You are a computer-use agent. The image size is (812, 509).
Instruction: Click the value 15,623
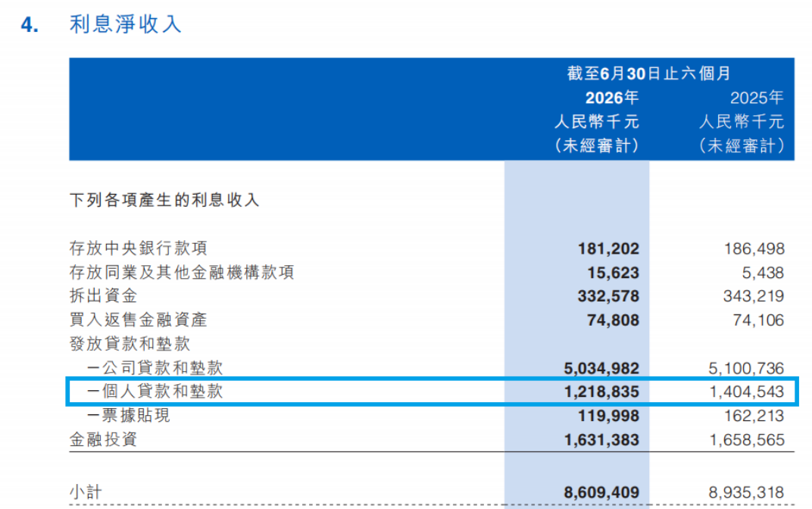tap(613, 273)
